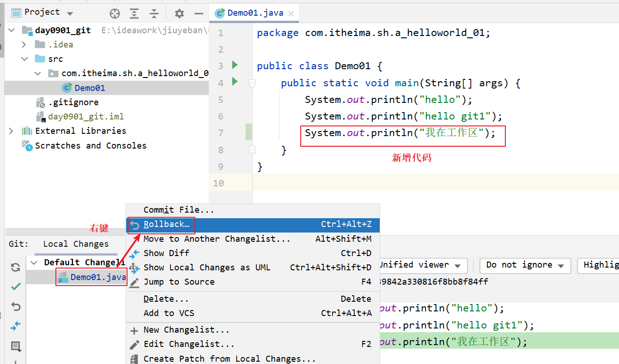Click the Rollback arrow in Git side toolbar
619x364 pixels.
pos(16,306)
